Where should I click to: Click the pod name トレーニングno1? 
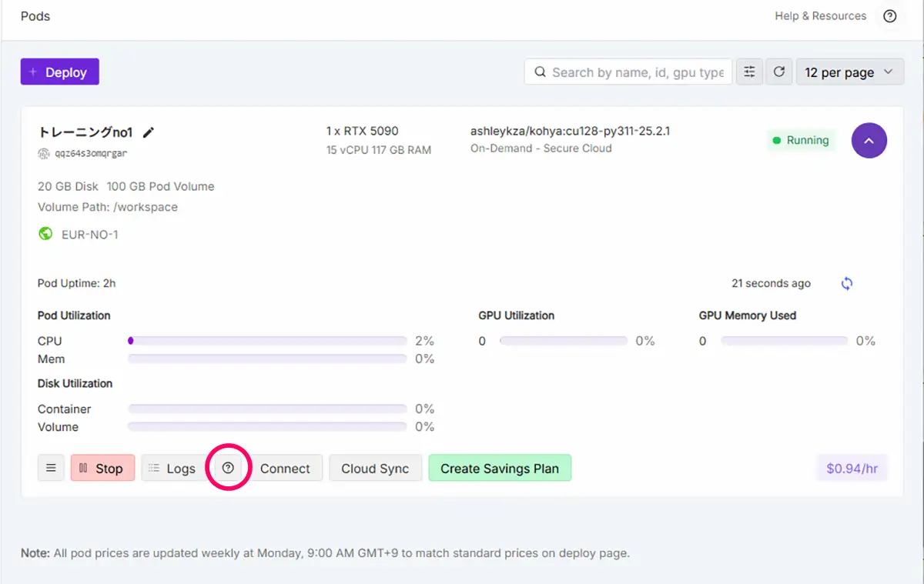click(x=85, y=132)
